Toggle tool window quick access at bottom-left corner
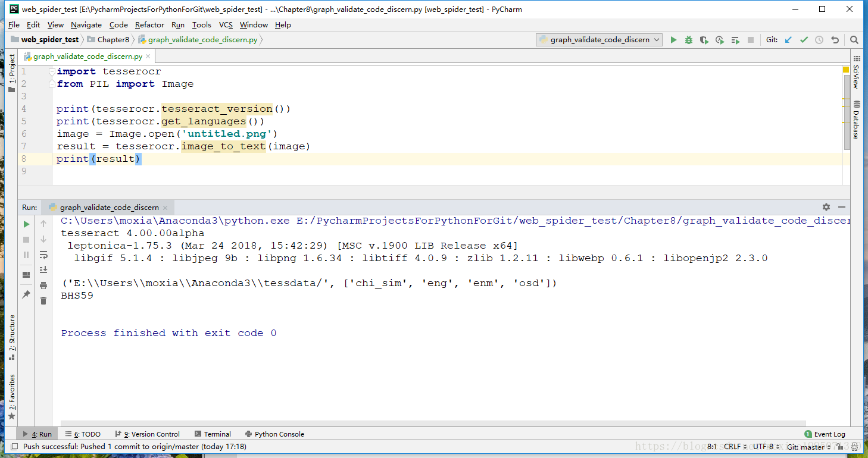The height and width of the screenshot is (458, 868). pos(13,446)
